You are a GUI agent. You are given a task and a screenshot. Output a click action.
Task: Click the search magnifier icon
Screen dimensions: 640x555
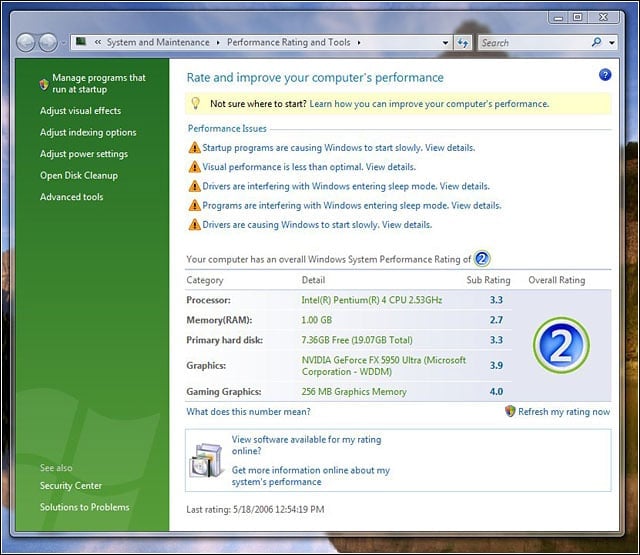pos(596,42)
